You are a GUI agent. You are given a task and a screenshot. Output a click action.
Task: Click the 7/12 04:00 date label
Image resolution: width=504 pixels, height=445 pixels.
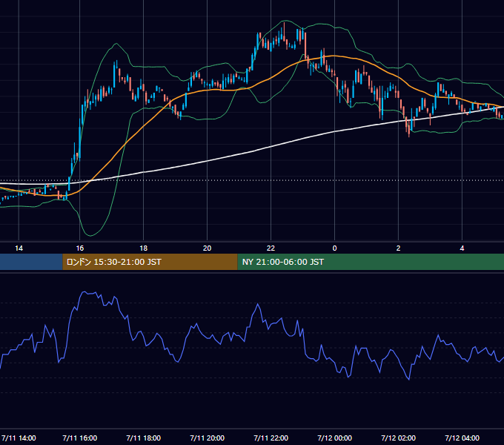[x=462, y=438]
